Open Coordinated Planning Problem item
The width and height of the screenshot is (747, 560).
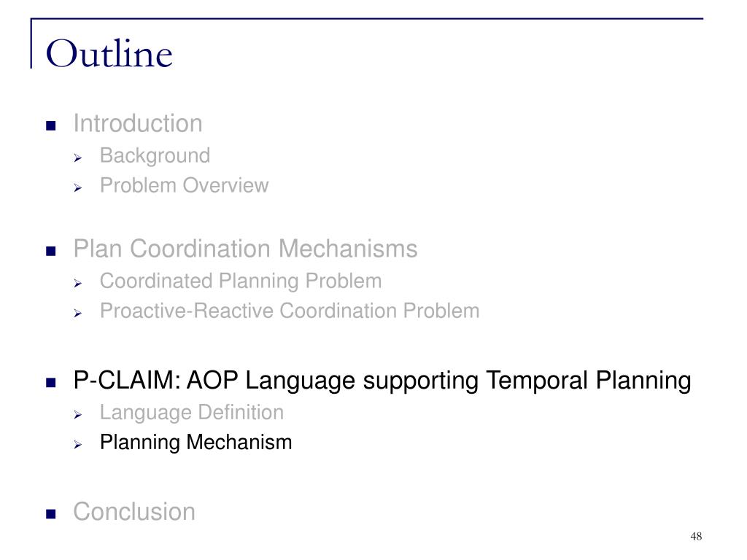coord(241,281)
